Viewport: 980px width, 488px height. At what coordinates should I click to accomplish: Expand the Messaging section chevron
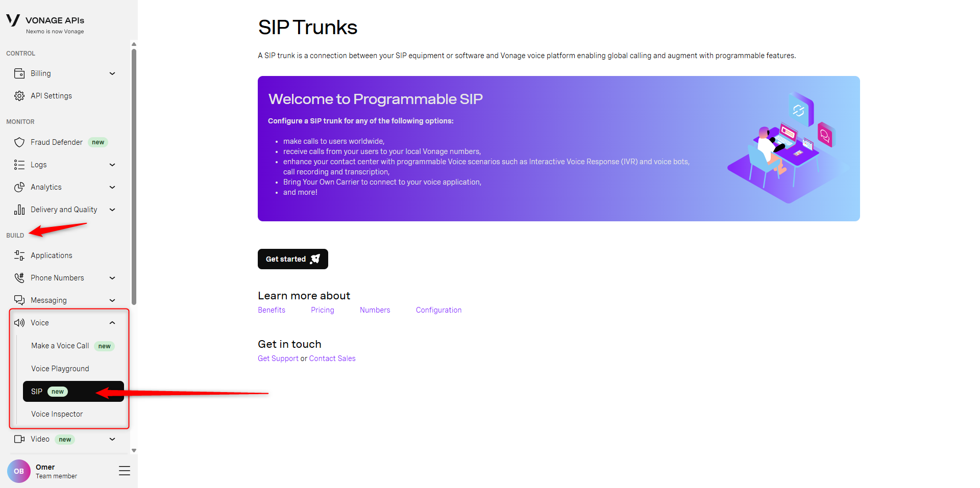112,300
